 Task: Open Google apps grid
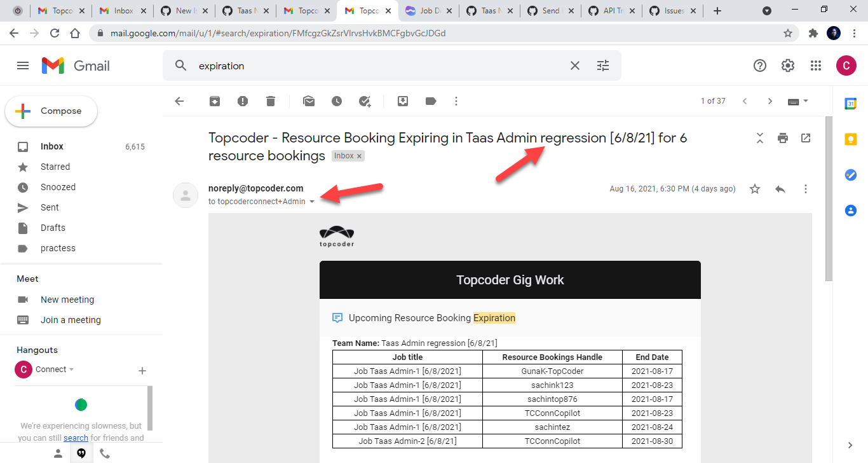pyautogui.click(x=816, y=66)
